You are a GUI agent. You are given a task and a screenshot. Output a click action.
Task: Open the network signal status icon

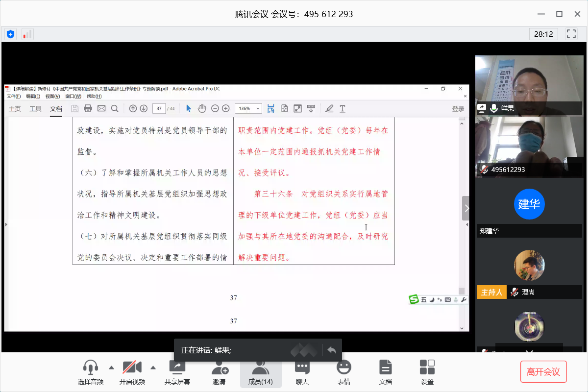click(x=27, y=34)
